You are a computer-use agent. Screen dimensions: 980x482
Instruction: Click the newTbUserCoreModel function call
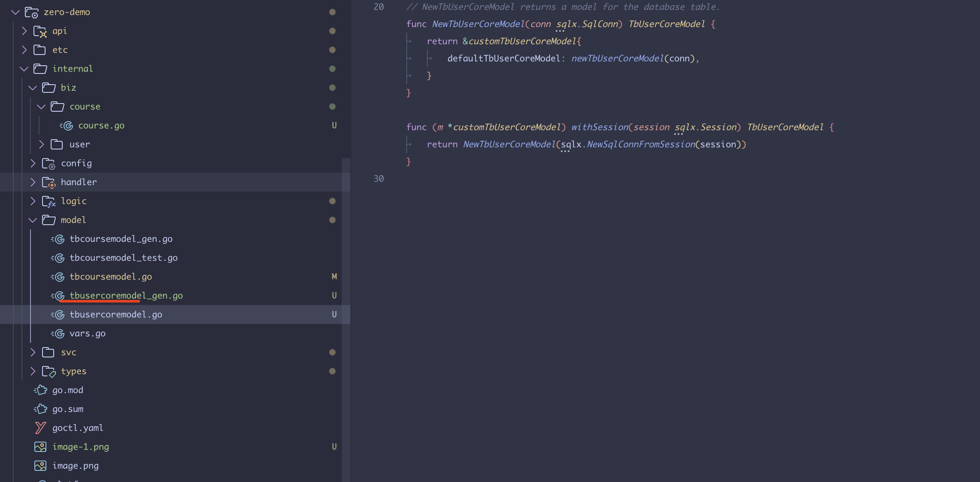click(617, 58)
